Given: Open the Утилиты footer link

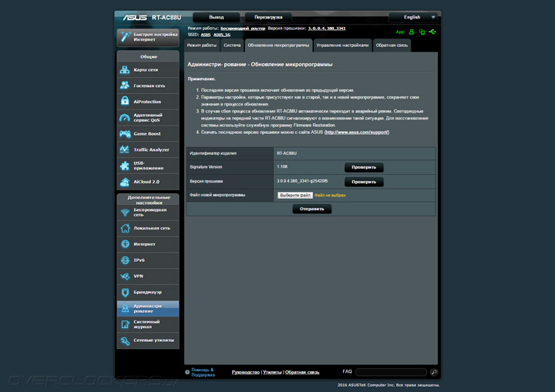Looking at the screenshot, I should pos(272,372).
